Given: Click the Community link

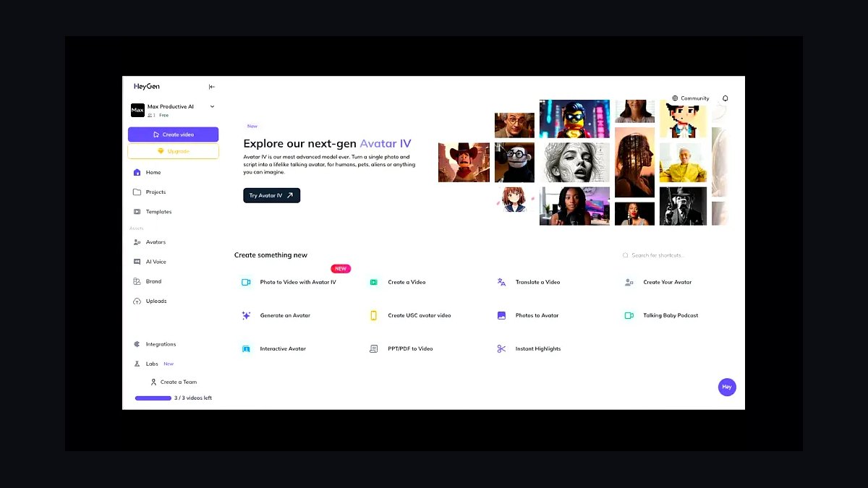Looking at the screenshot, I should 694,98.
